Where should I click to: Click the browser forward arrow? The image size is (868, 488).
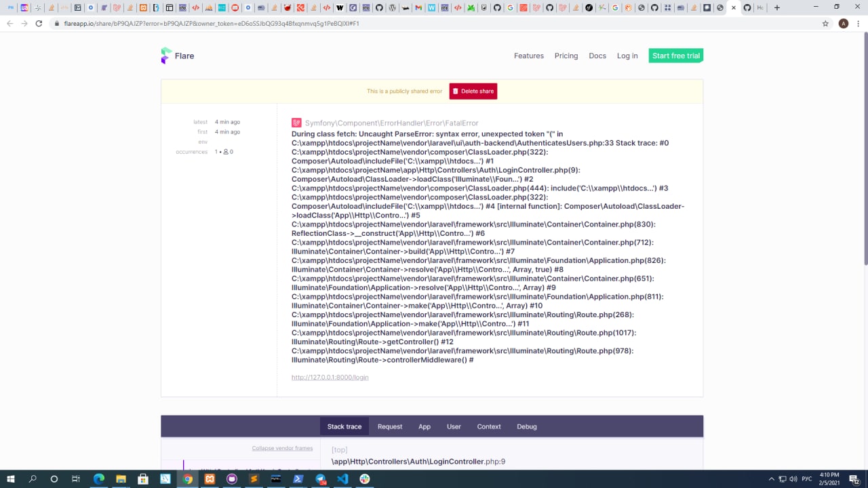tap(24, 23)
